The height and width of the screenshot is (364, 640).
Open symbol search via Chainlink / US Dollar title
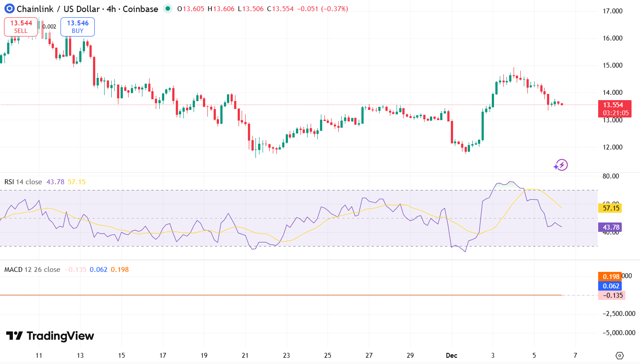pyautogui.click(x=58, y=8)
